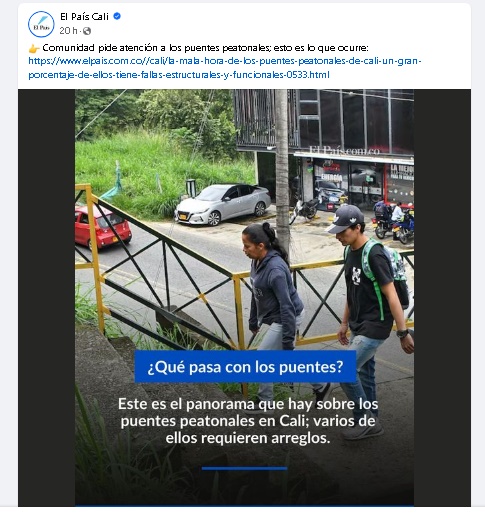Click the red car on the road
Viewport: 485px width, 519px height.
[103, 227]
